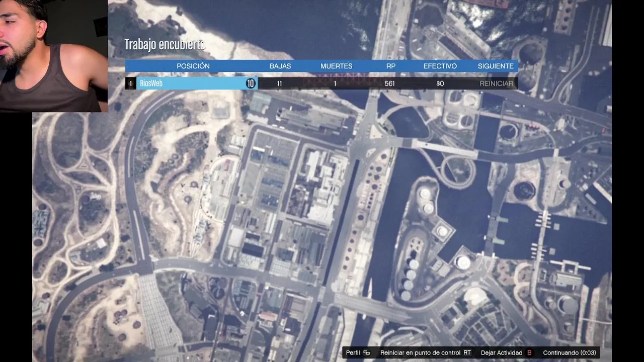Select the RiosWeb player name
The width and height of the screenshot is (644, 362).
pos(151,83)
